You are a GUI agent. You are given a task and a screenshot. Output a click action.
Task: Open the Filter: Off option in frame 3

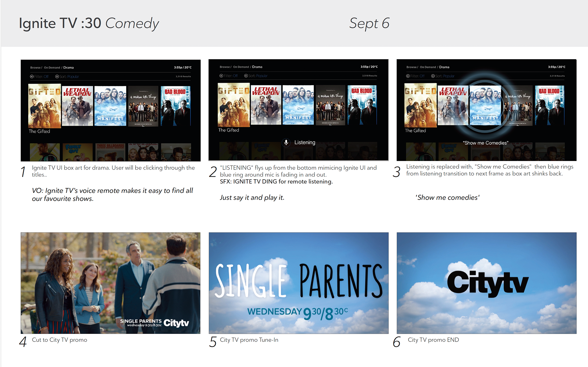tap(415, 76)
